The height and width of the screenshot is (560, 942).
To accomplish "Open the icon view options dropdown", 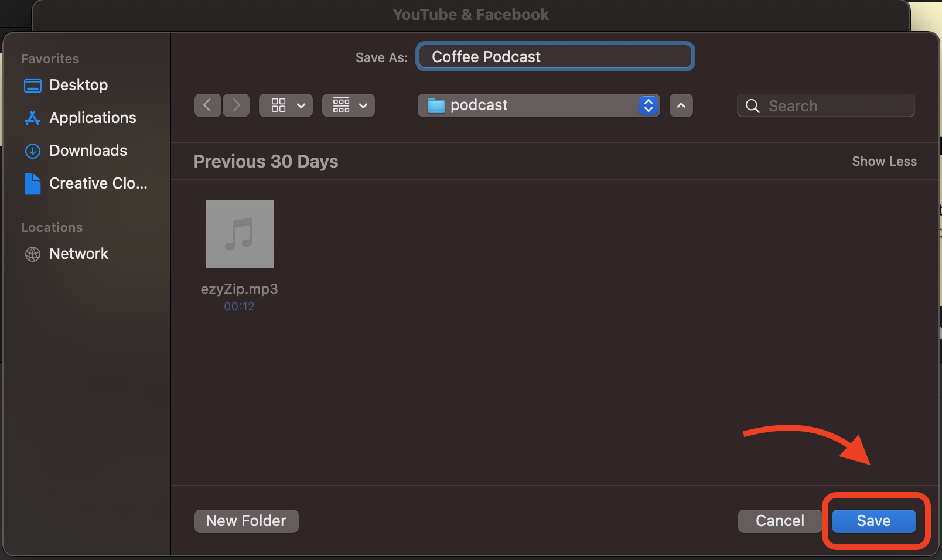I will click(x=286, y=105).
